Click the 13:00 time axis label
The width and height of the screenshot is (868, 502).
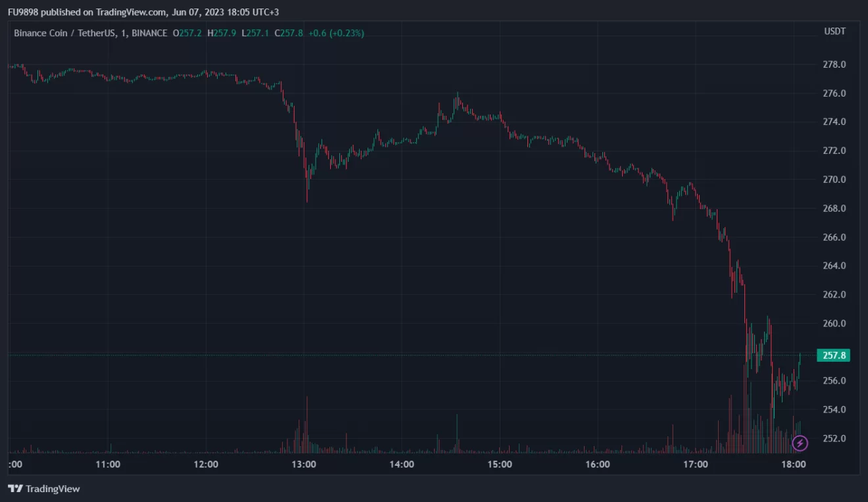304,464
